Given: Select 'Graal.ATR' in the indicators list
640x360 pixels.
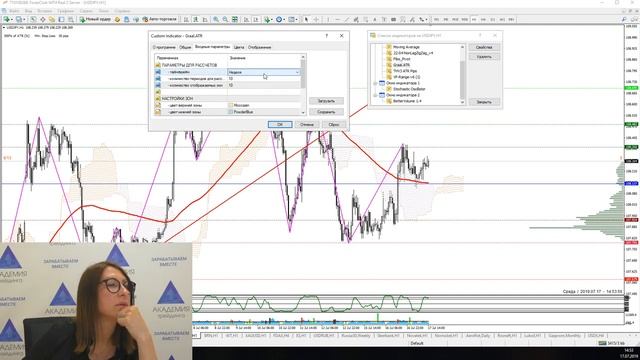Looking at the screenshot, I should (402, 65).
